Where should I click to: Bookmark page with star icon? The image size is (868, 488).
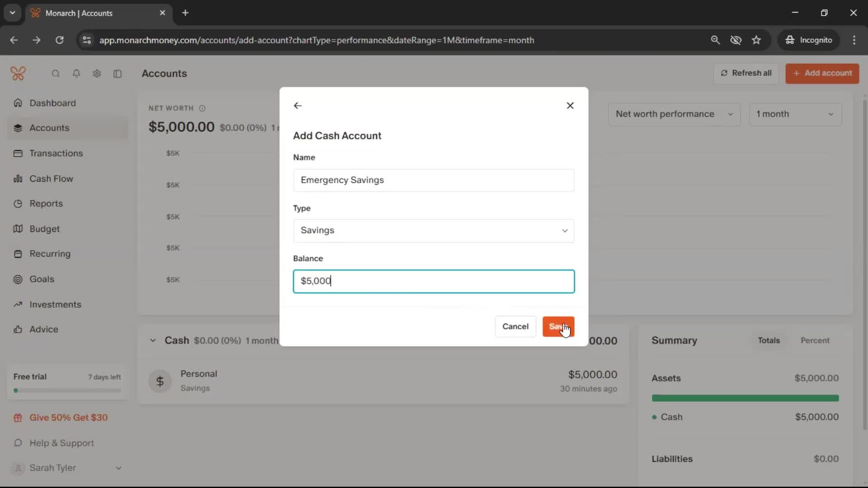tap(756, 40)
